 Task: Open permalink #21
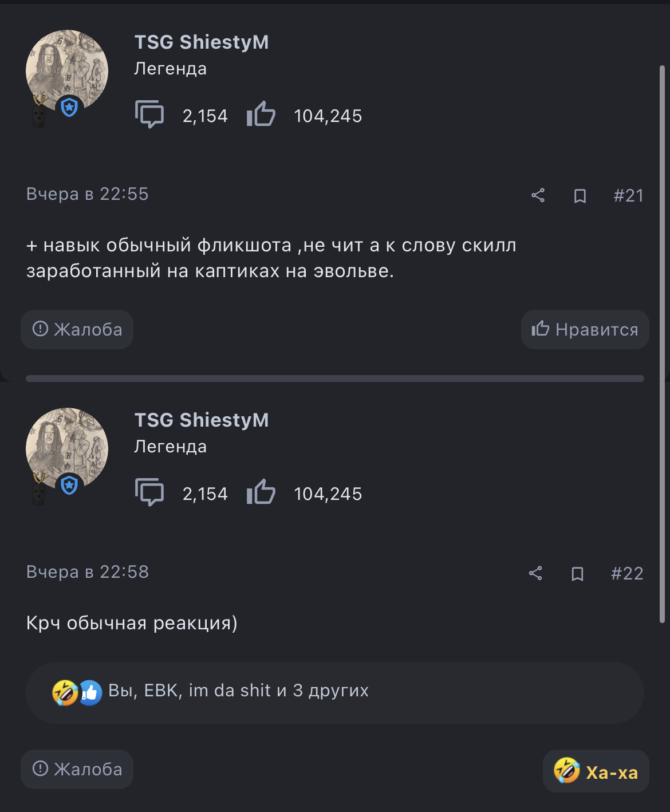point(628,196)
